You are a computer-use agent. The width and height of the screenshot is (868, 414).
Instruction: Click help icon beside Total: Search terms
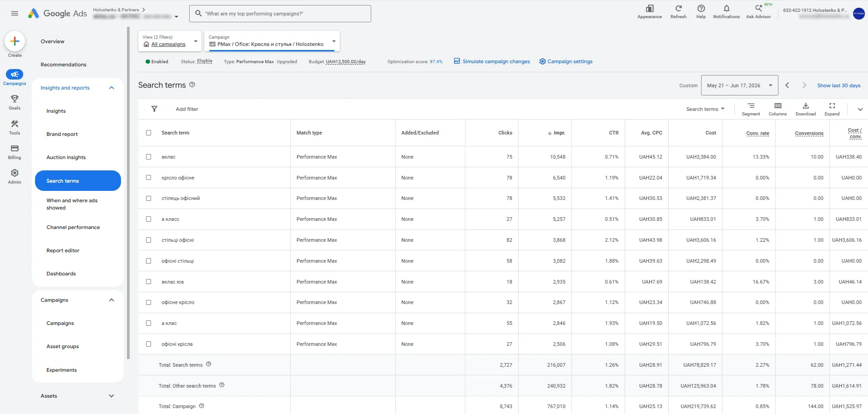[x=208, y=364]
